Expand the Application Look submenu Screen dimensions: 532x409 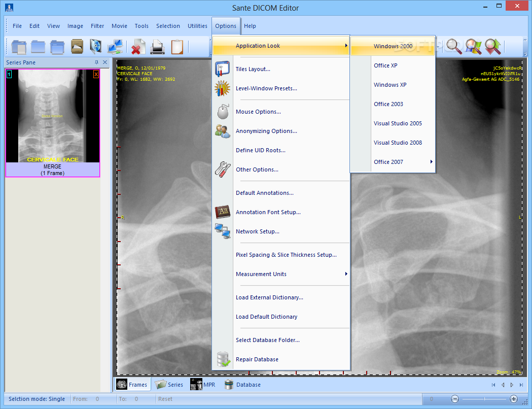pyautogui.click(x=281, y=46)
